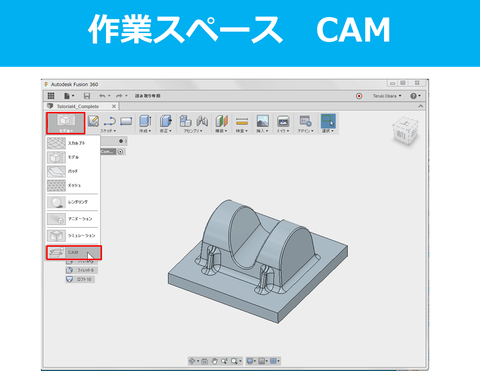
Task: Click the New Component assembly icon
Action: click(x=185, y=121)
